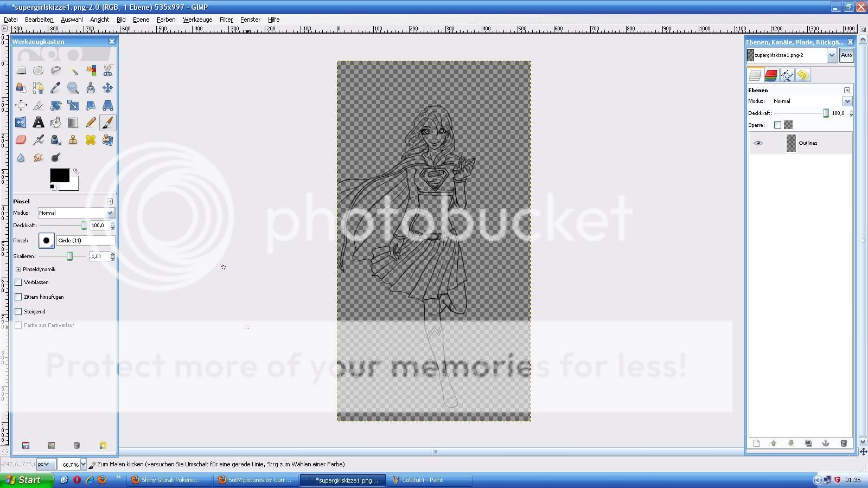This screenshot has width=868, height=488.
Task: Select the Scissors Select tool
Action: [107, 70]
